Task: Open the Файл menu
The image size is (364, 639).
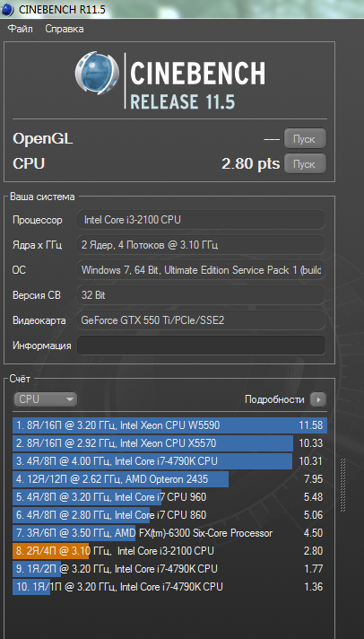Action: coord(21,29)
